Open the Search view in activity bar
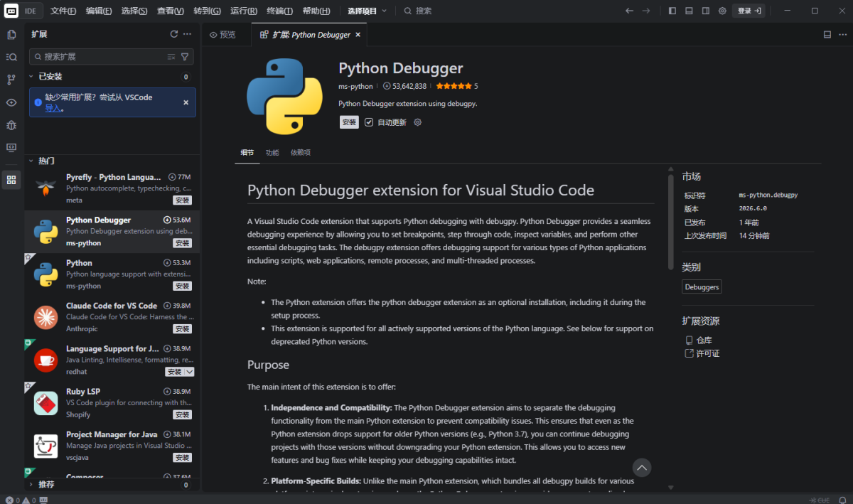 (x=11, y=57)
